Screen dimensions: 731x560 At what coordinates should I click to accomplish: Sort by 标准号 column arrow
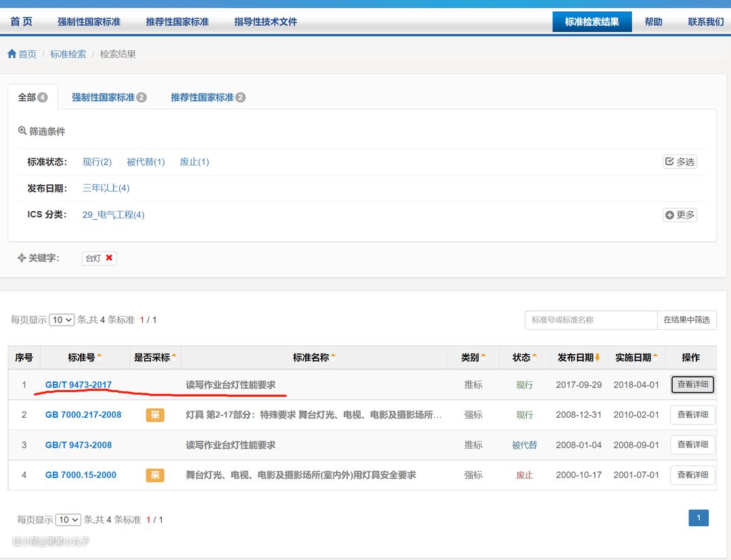pos(99,357)
